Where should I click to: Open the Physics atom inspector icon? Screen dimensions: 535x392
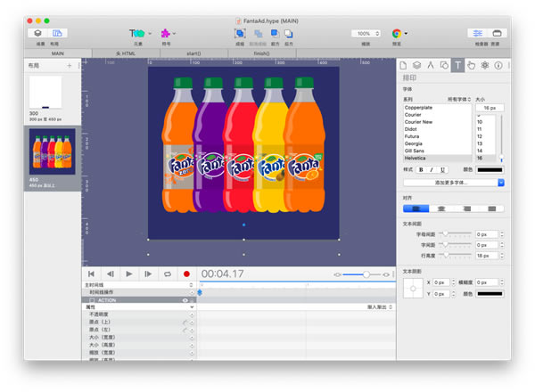pyautogui.click(x=485, y=65)
